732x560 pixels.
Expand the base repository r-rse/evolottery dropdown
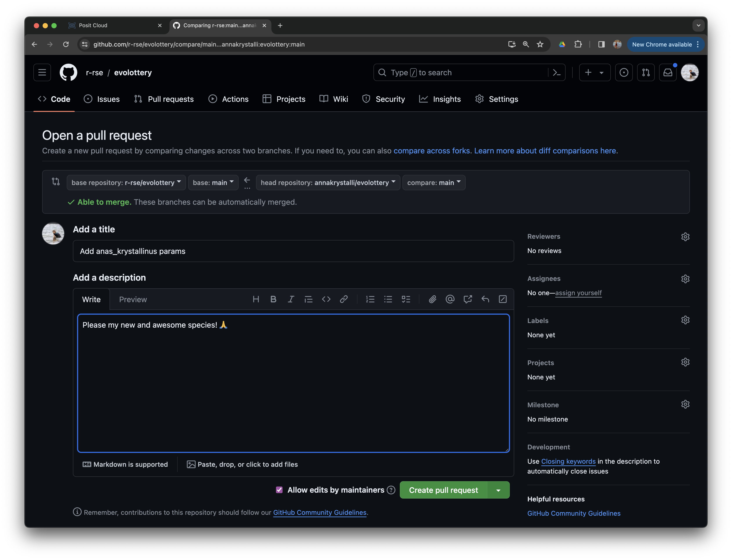tap(126, 182)
